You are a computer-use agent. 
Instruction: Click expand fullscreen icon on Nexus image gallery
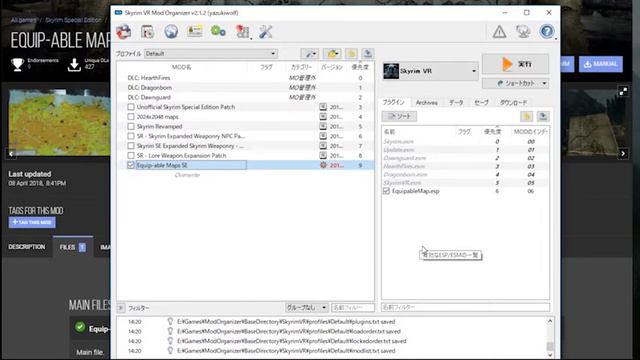[x=623, y=91]
